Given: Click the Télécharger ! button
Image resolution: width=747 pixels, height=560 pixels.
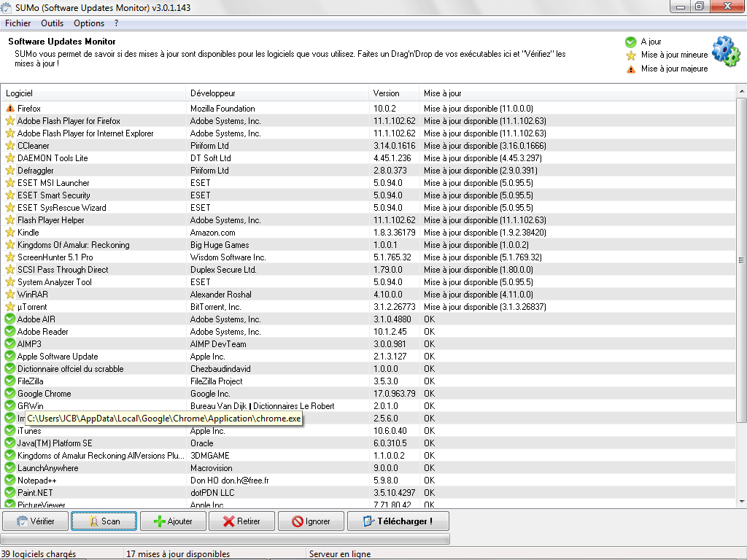Looking at the screenshot, I should [x=398, y=521].
